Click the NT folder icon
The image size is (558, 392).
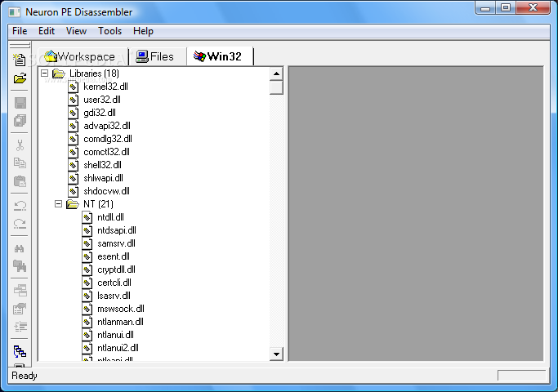coord(73,204)
